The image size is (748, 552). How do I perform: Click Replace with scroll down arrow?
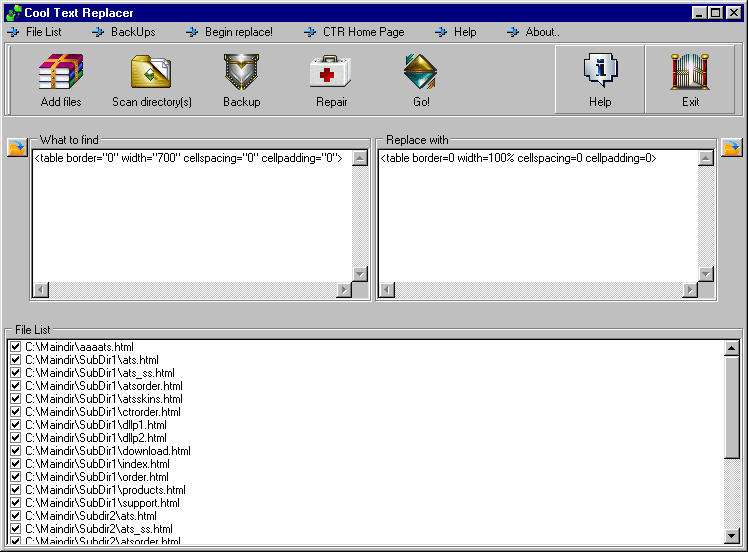click(x=706, y=274)
